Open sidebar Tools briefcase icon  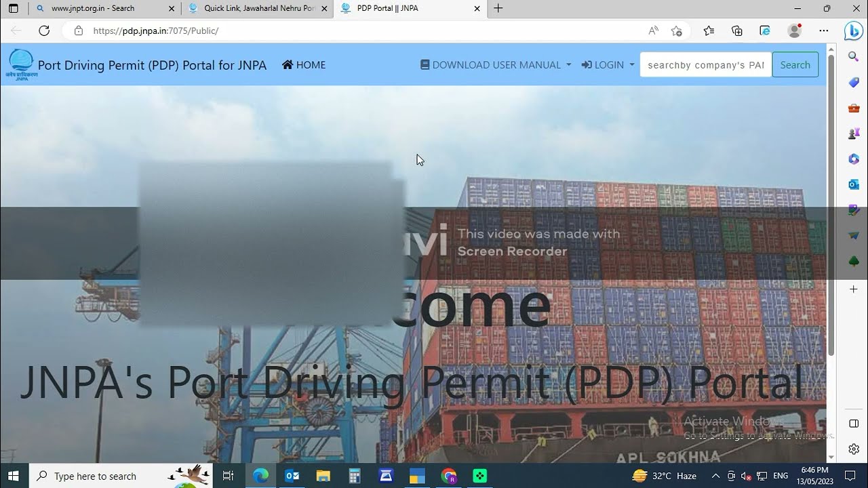coord(854,108)
